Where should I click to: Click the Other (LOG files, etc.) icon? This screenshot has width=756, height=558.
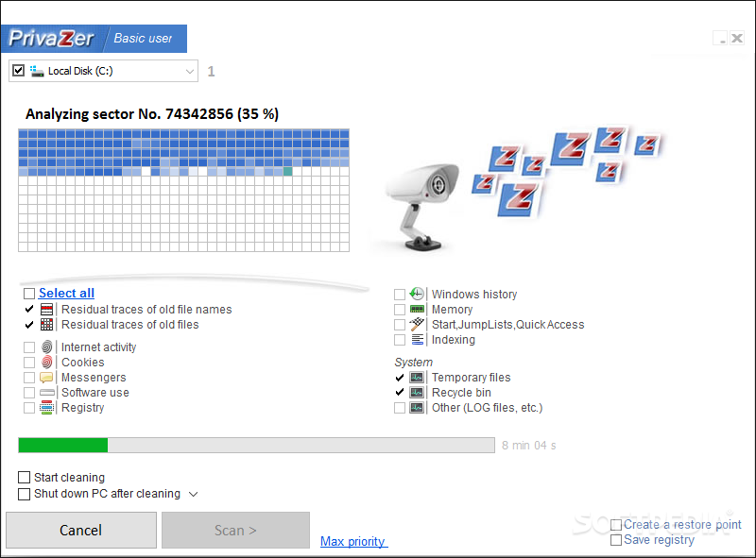[x=417, y=408]
